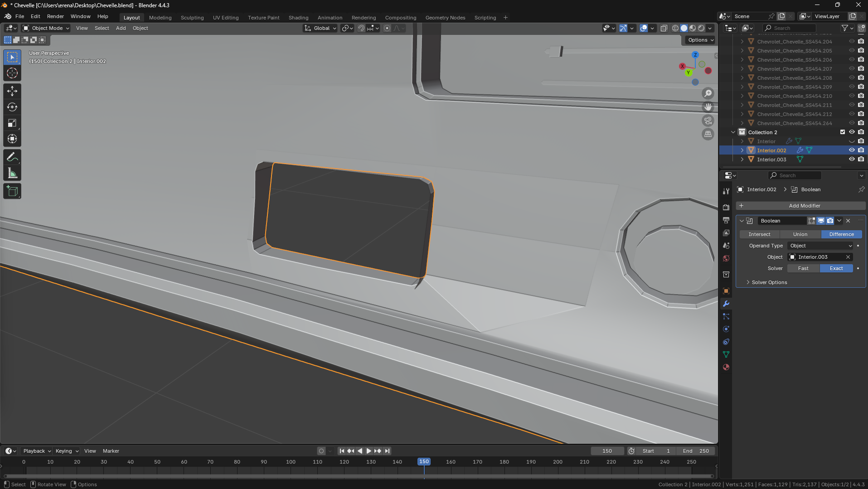Open the Object Data properties tab icon
The width and height of the screenshot is (868, 489).
[726, 354]
